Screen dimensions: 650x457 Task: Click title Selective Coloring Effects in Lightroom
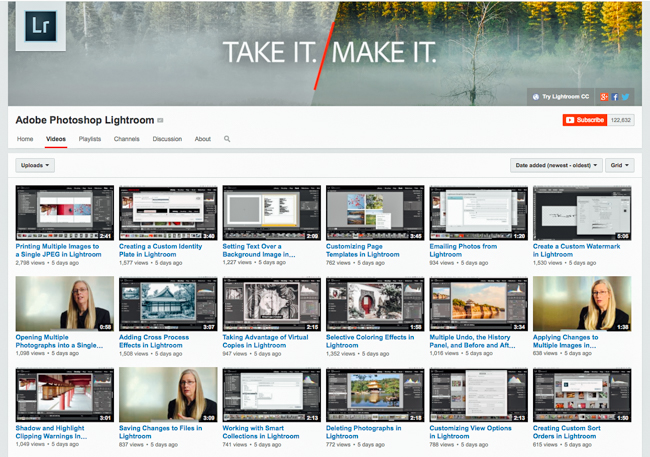[x=370, y=341]
